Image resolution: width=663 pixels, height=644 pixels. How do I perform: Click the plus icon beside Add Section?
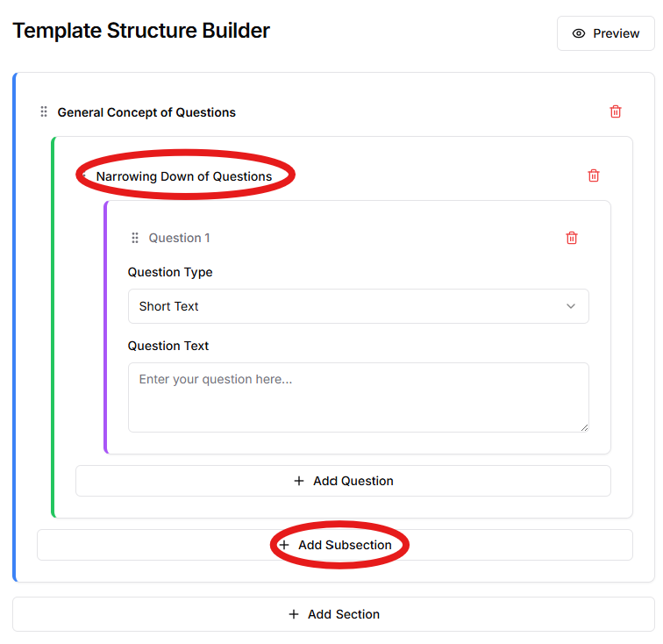point(294,614)
